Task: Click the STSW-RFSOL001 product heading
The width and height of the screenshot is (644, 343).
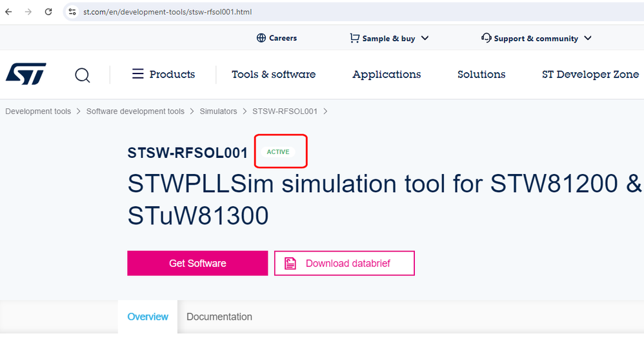Action: coord(187,153)
